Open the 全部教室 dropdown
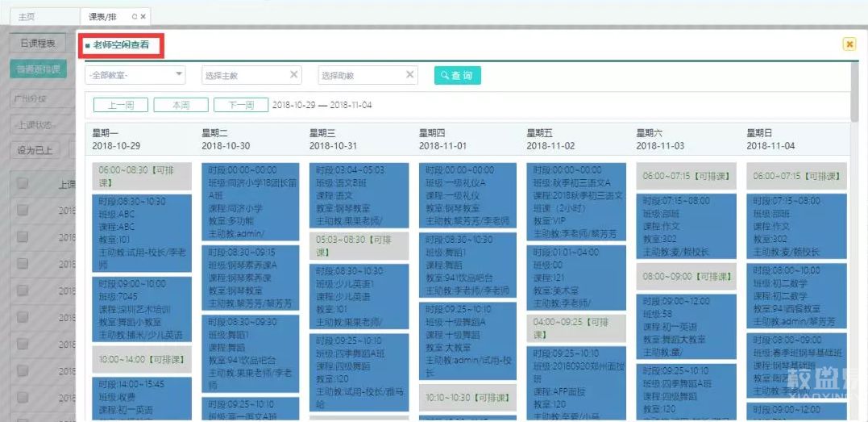 click(x=135, y=75)
